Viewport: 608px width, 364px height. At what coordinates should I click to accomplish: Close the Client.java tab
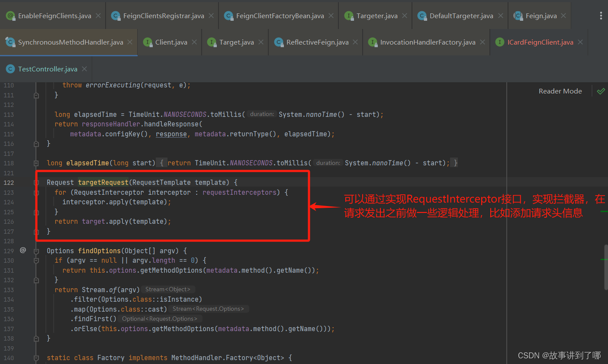pyautogui.click(x=194, y=42)
